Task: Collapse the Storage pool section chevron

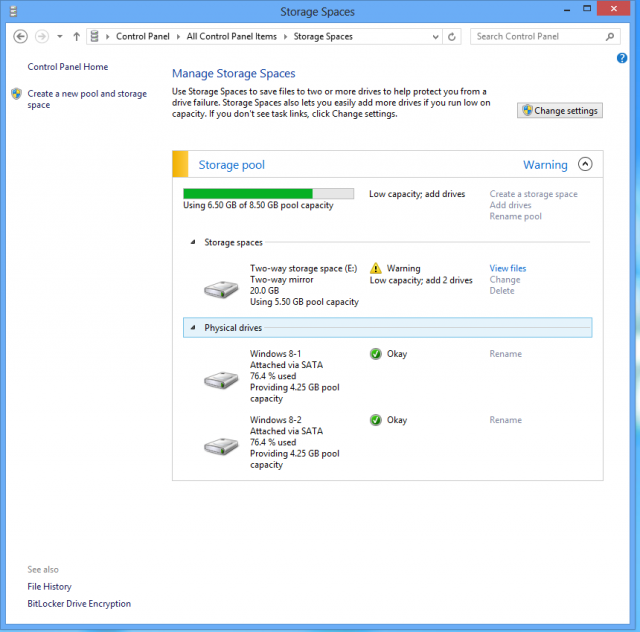Action: click(x=585, y=164)
